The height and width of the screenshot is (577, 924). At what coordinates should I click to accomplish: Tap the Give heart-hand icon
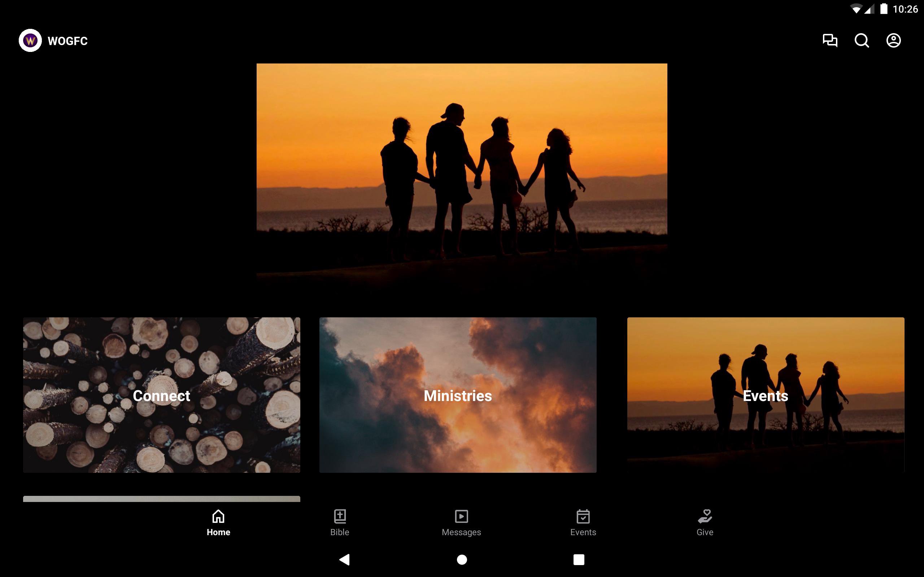(x=705, y=516)
